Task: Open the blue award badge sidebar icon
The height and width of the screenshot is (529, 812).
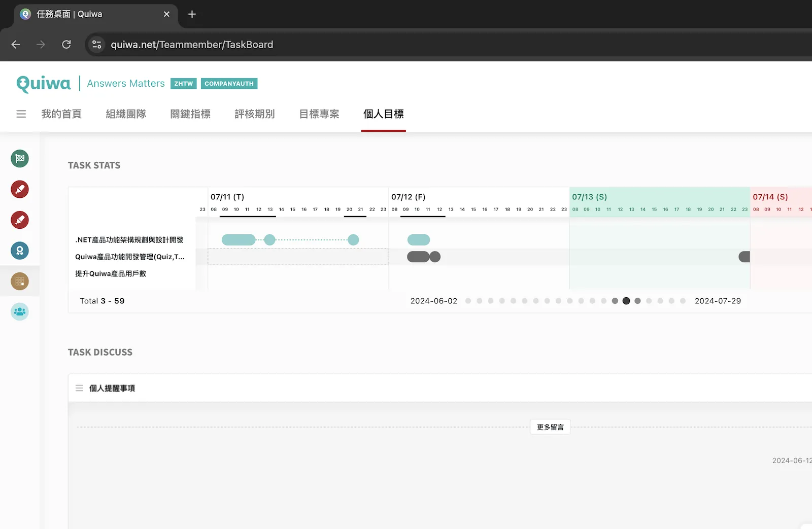Action: 20,251
